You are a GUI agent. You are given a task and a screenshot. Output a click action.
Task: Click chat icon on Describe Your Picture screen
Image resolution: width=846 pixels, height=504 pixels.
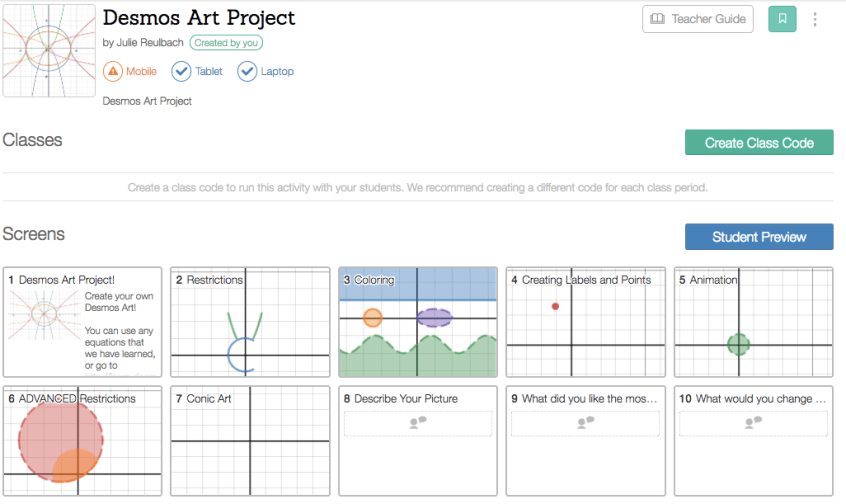418,423
